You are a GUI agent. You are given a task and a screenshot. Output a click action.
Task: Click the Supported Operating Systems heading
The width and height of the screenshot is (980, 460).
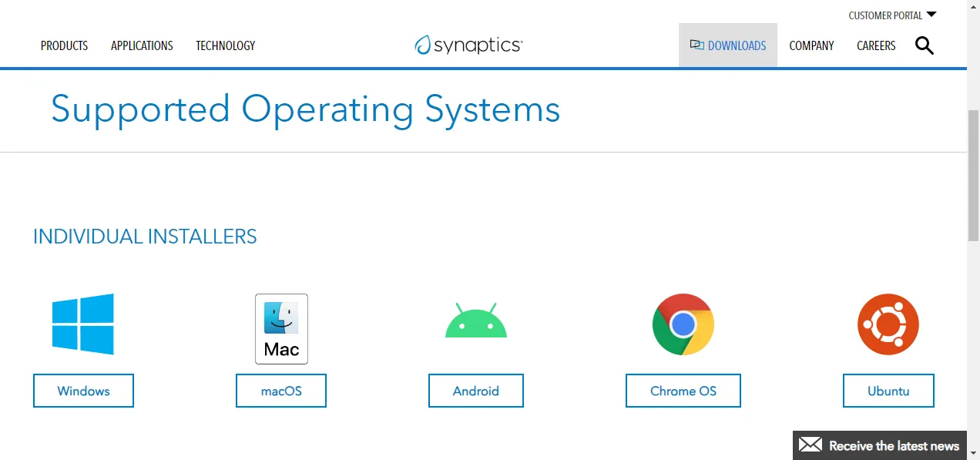(x=305, y=109)
